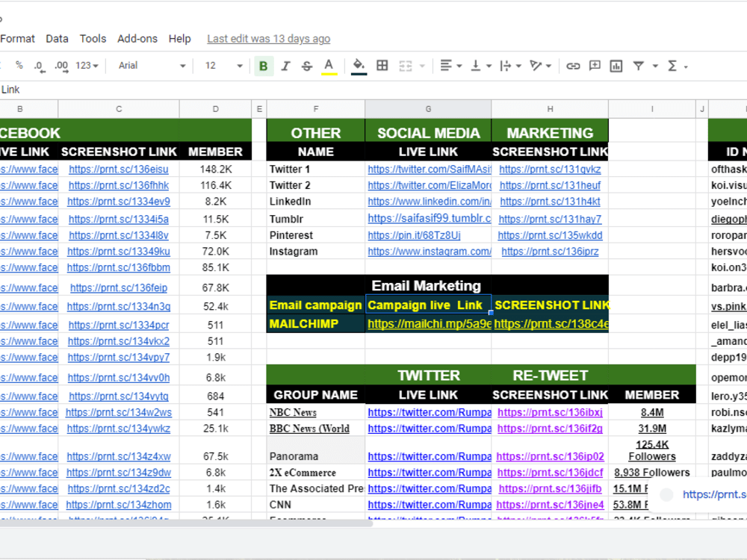The image size is (747, 560).
Task: Apply strikethrough formatting
Action: tap(307, 66)
